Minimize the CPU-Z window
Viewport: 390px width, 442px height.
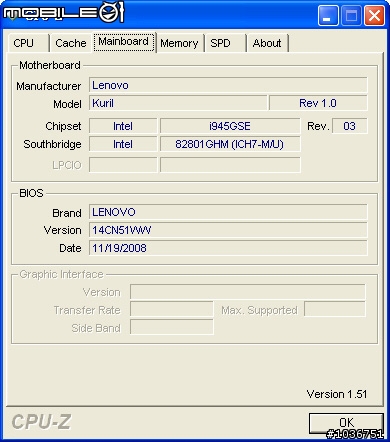click(328, 15)
